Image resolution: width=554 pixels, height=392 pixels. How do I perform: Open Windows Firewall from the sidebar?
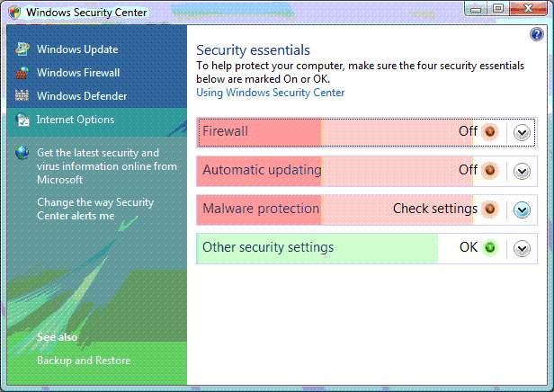(78, 73)
